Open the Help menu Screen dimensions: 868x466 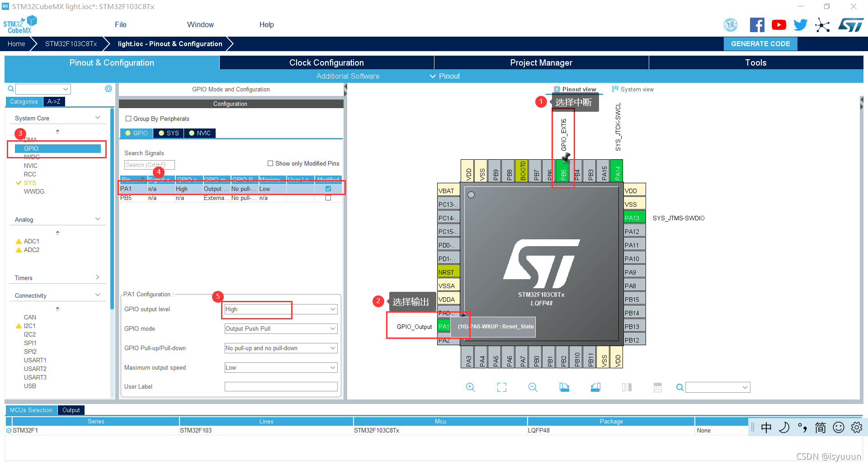pos(266,25)
